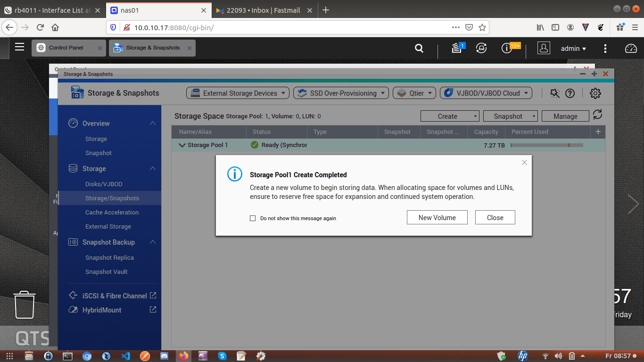Open Discord from the taskbar
Image resolution: width=644 pixels, height=362 pixels.
pos(164,356)
